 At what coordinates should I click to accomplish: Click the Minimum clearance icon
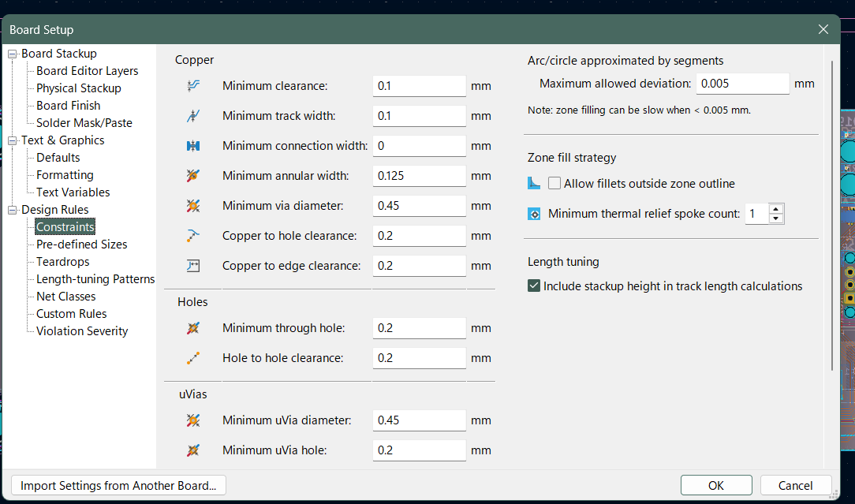pos(193,86)
